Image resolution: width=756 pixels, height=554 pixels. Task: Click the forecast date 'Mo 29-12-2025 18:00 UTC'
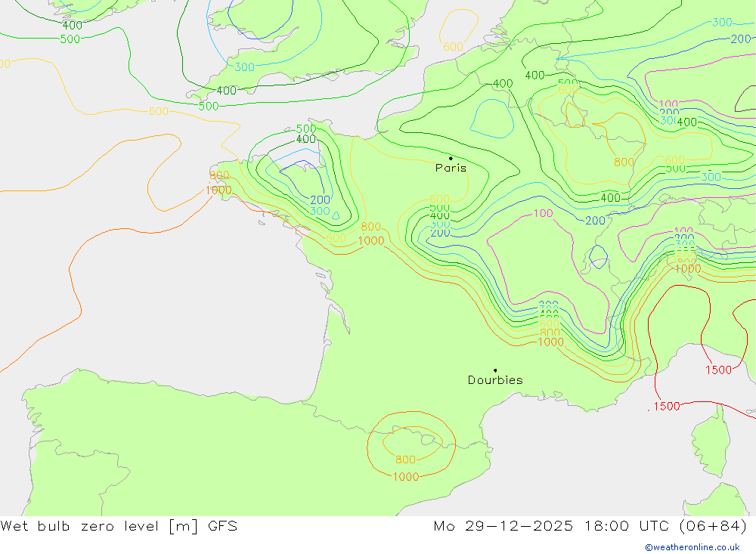(552, 526)
